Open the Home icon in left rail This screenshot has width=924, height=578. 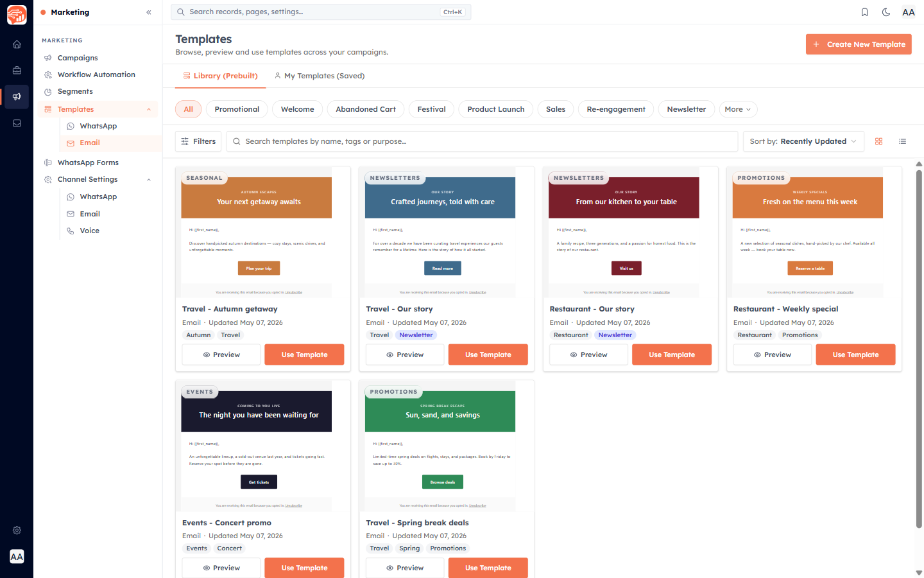tap(17, 44)
